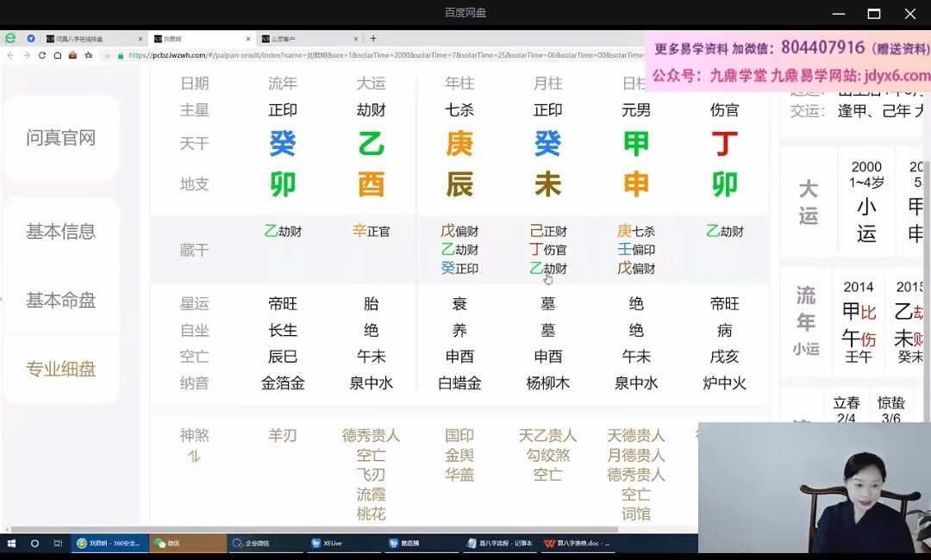Screen dimensions: 931x560
Task: Open Windows Start menu
Action: 12,544
